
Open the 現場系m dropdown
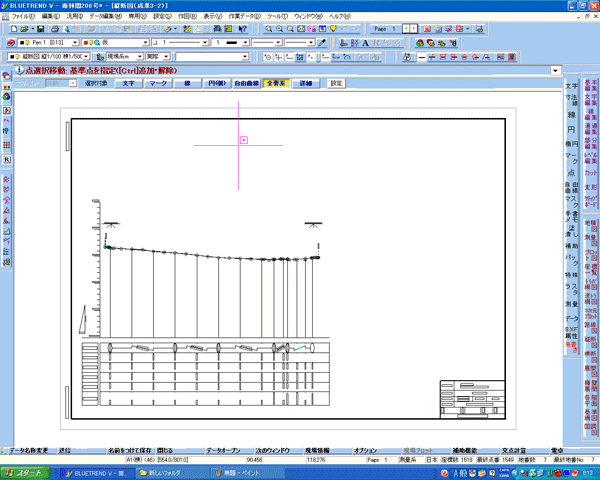tap(140, 57)
